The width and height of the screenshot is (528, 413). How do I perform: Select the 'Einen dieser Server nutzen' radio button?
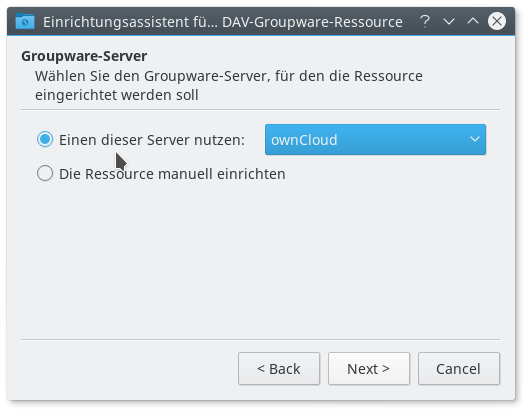(x=45, y=139)
